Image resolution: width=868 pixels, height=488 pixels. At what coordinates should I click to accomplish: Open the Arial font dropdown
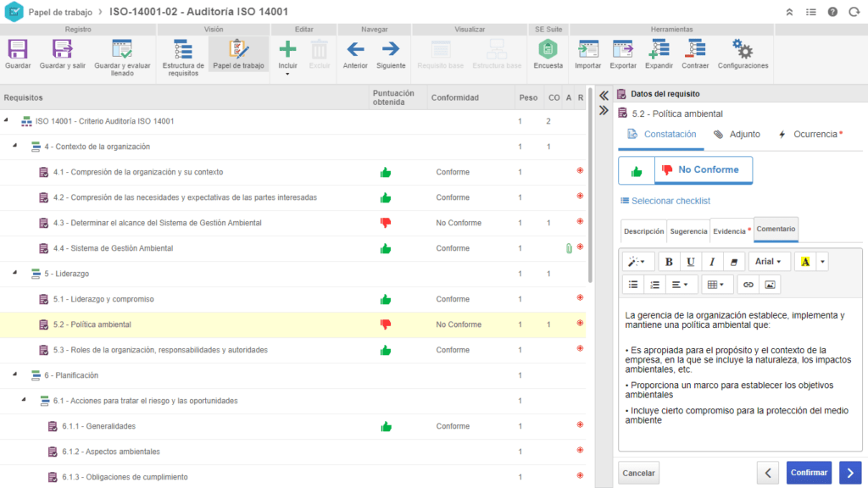[x=768, y=262]
